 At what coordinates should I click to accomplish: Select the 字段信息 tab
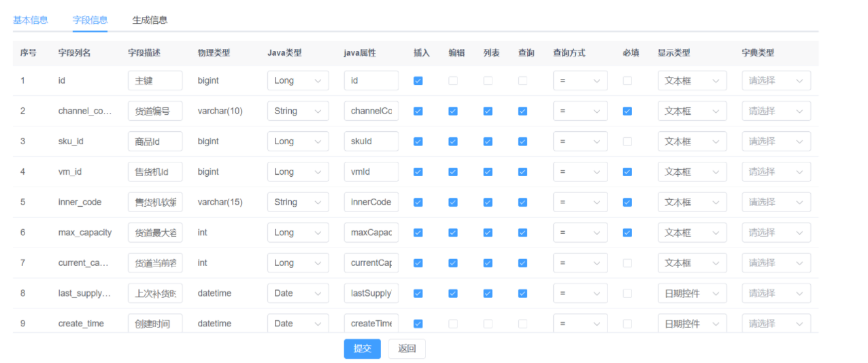(90, 20)
